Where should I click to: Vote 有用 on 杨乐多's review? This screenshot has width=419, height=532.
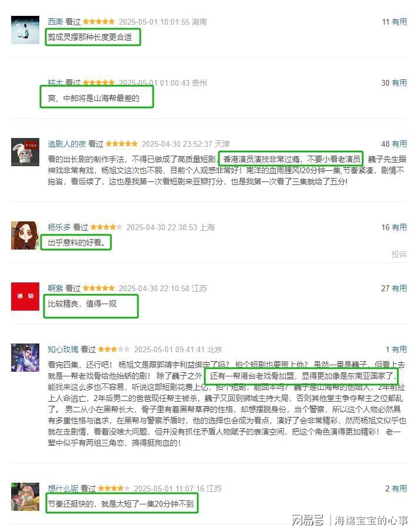[399, 228]
